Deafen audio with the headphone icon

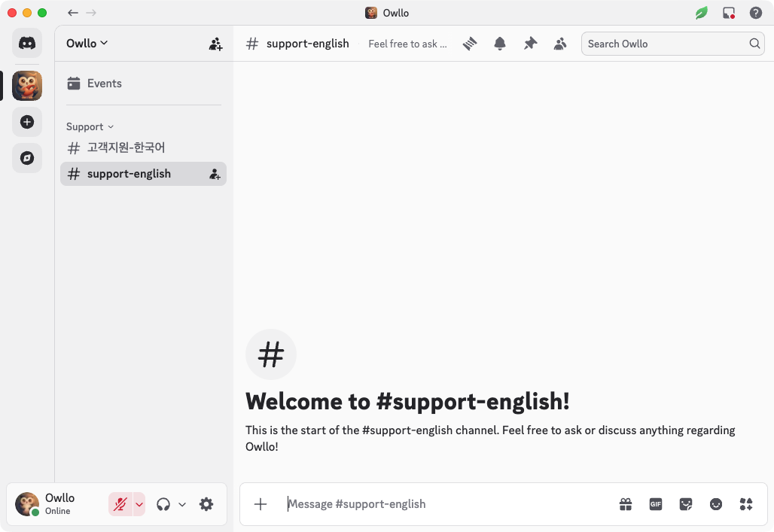coord(163,504)
